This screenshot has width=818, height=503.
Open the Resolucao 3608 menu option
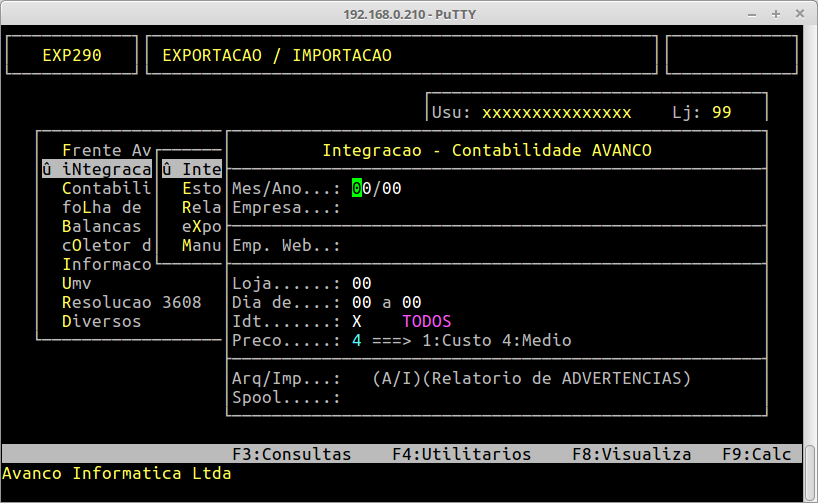[131, 302]
